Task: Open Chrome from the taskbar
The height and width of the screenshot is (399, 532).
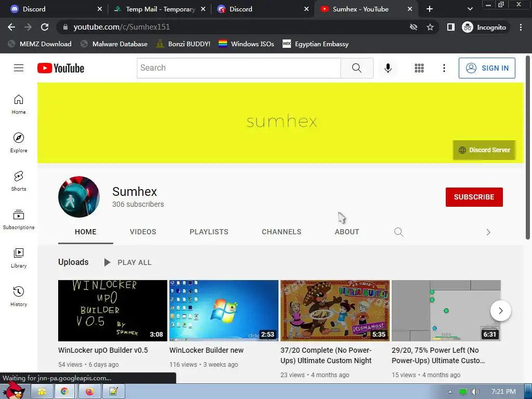Action: 64,392
